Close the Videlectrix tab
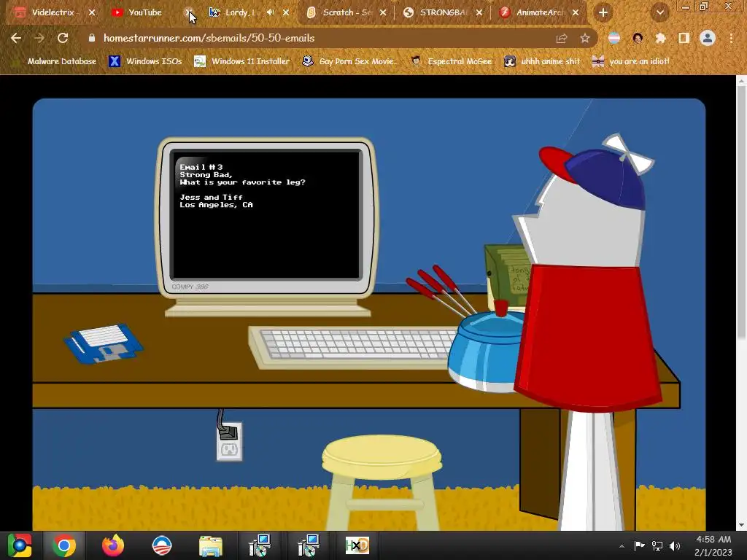This screenshot has width=747, height=560. 92,12
